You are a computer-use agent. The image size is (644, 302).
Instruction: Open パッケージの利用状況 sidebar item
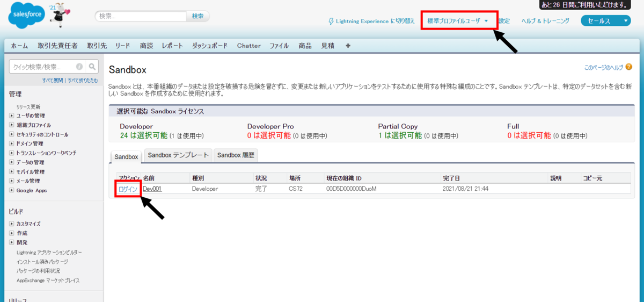[38, 271]
